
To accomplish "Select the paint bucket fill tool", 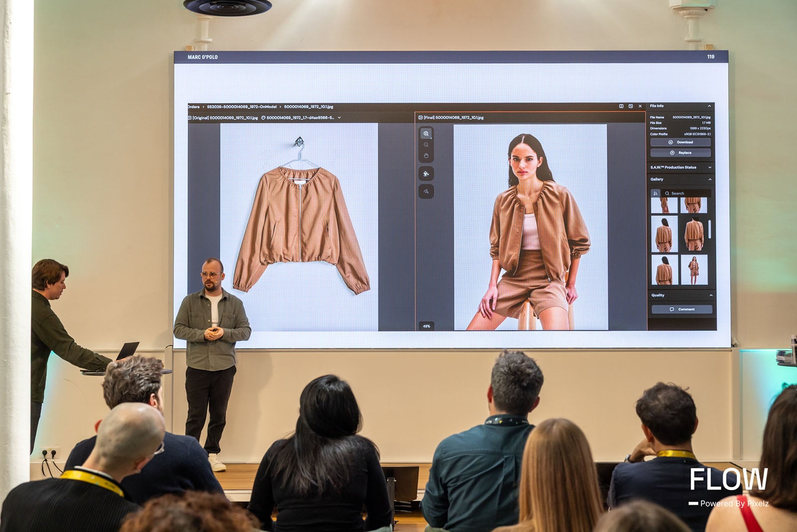I will click(x=426, y=174).
